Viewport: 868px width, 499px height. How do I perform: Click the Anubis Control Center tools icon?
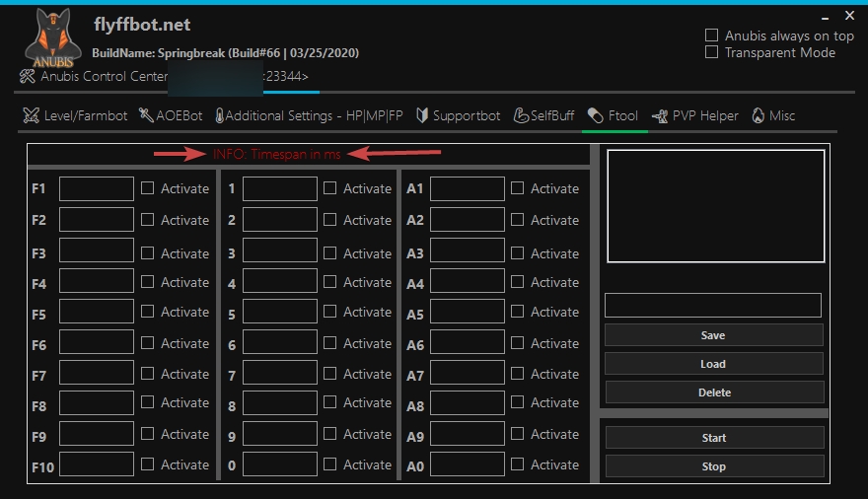(x=28, y=77)
